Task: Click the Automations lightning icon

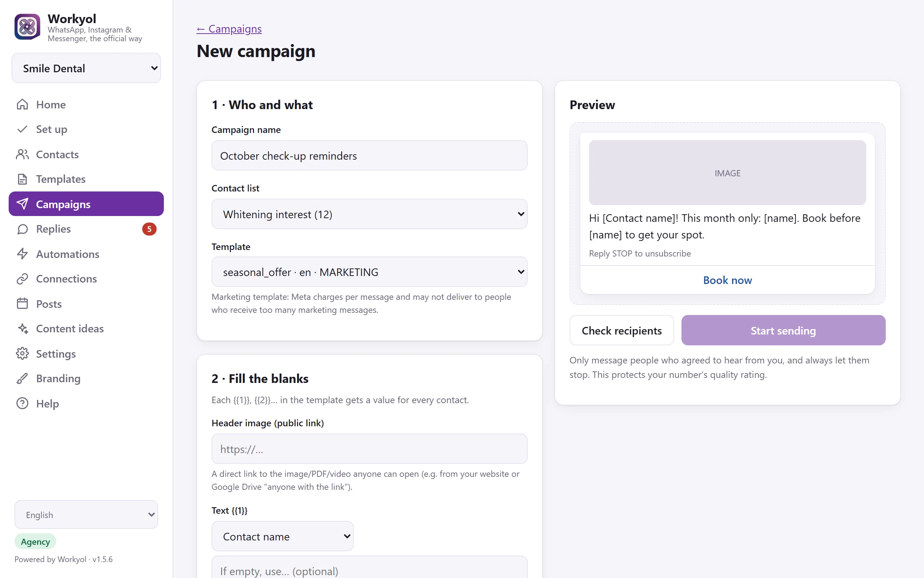Action: [x=22, y=254]
